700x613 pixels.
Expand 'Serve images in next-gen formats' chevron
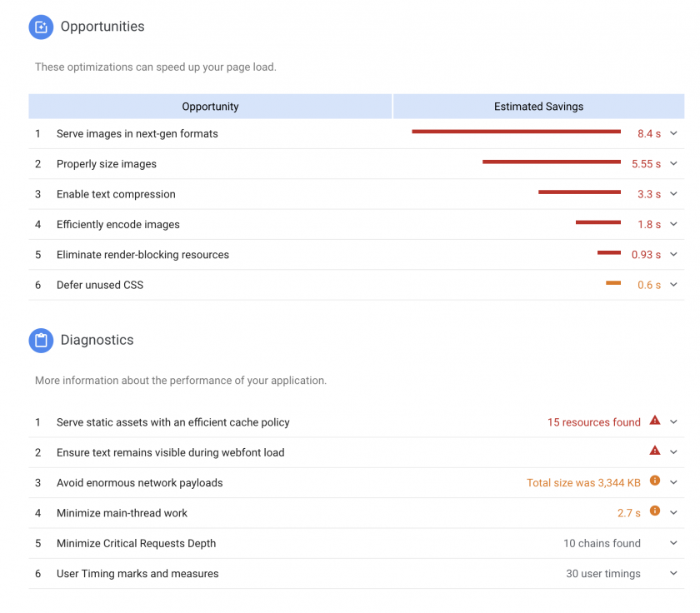click(x=674, y=133)
